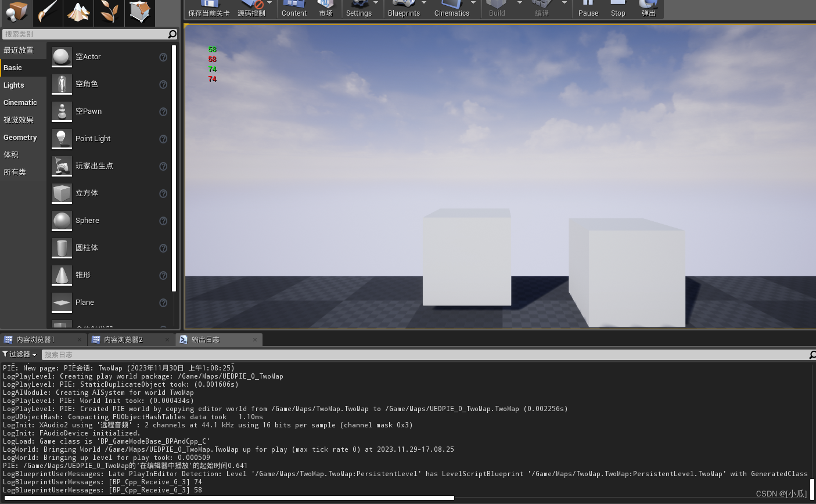This screenshot has height=504, width=816.
Task: Click 源码控制 source control button
Action: pyautogui.click(x=251, y=9)
